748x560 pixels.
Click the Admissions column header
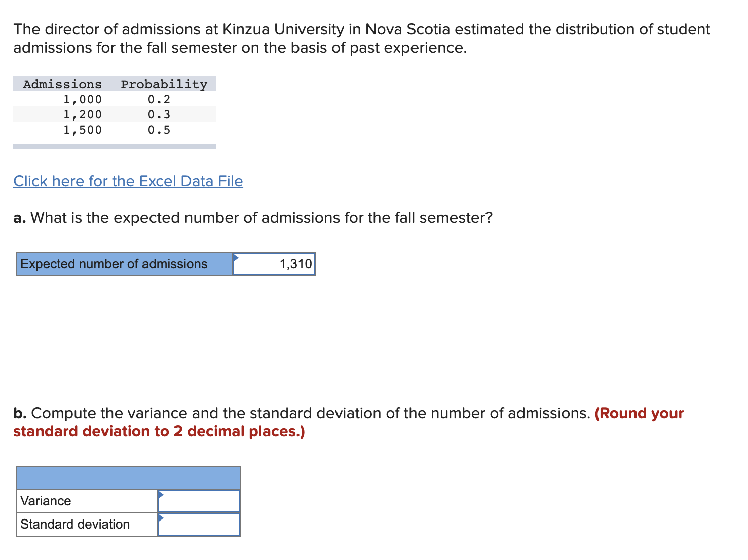pyautogui.click(x=62, y=84)
